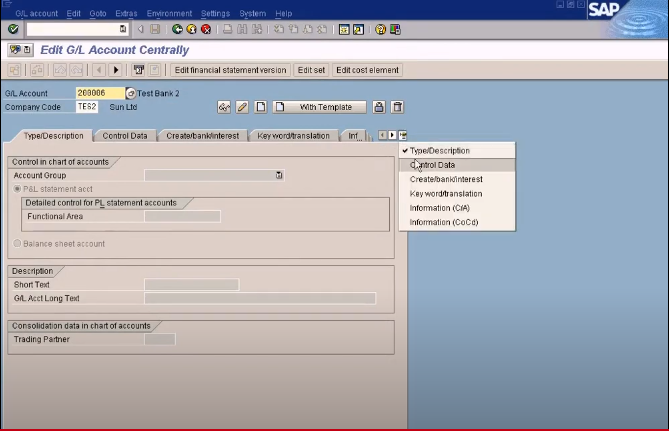Click the Create blank page icon
669x431 pixels.
(x=261, y=107)
